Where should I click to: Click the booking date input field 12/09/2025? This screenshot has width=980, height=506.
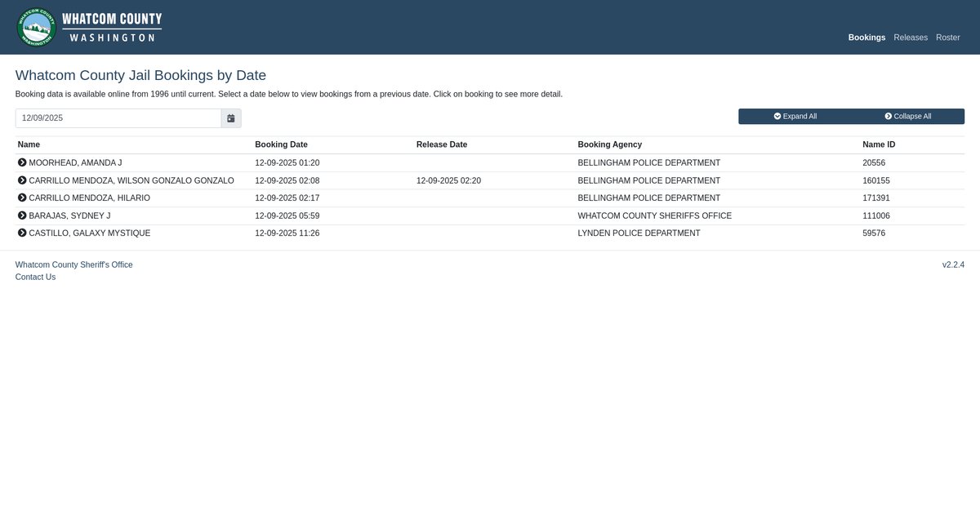[x=118, y=118]
